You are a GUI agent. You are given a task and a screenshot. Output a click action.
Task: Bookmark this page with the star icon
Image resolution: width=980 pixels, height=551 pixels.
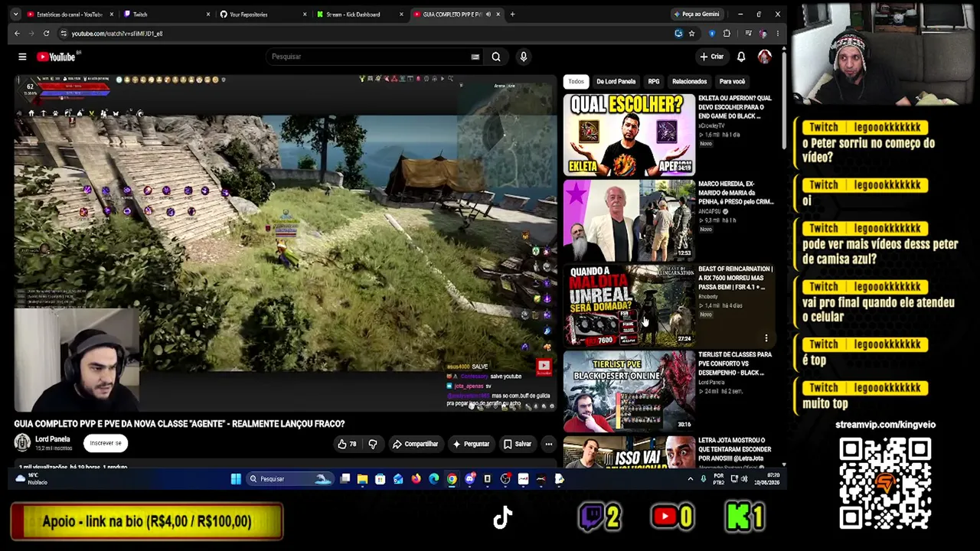click(691, 34)
